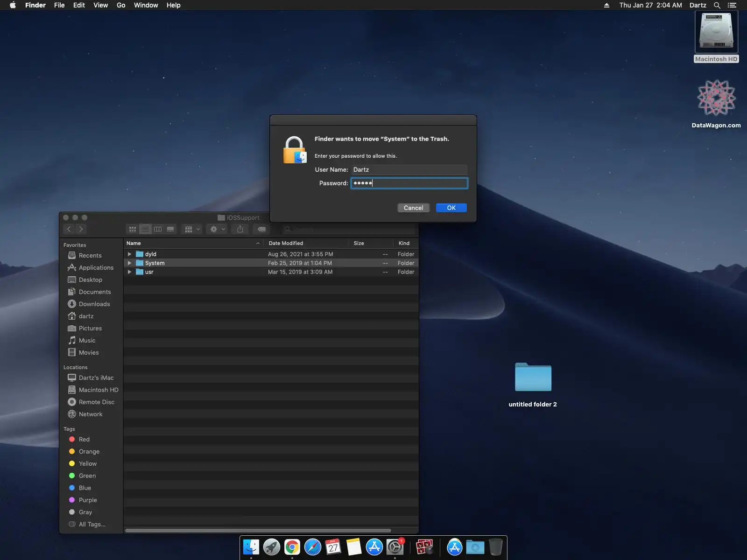Sort by the Date Modified column header

click(306, 243)
